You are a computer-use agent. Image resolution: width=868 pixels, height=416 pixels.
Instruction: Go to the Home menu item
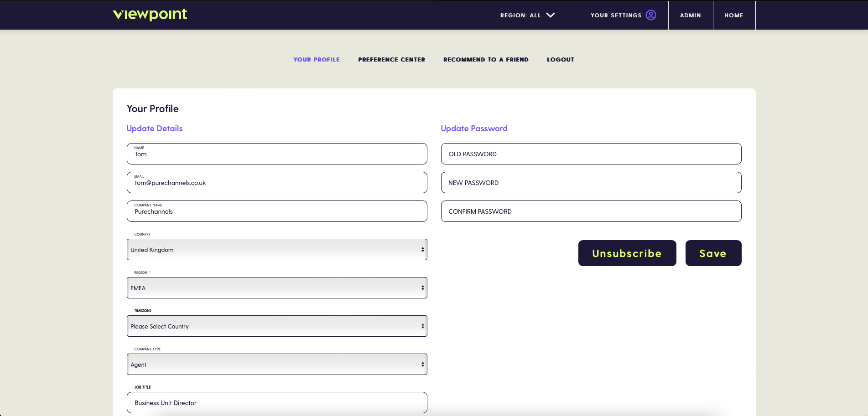pyautogui.click(x=733, y=15)
